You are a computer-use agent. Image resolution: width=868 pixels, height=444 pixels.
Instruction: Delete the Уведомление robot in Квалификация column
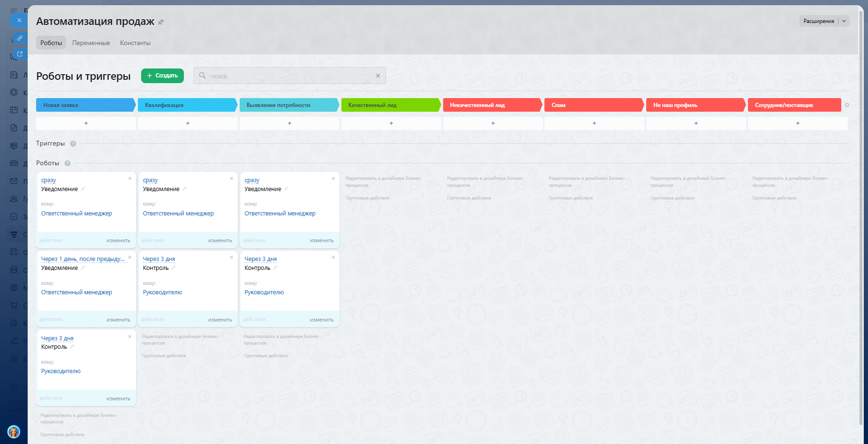coord(232,178)
